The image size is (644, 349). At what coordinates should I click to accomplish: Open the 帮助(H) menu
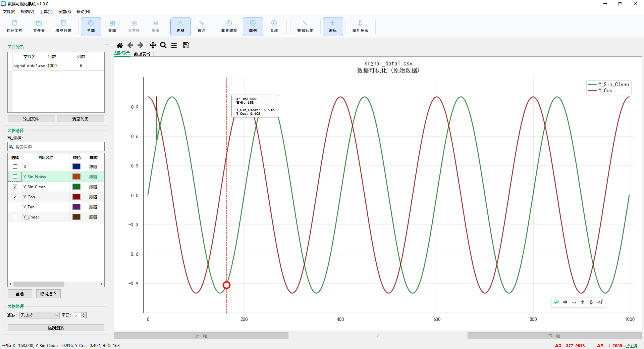83,12
